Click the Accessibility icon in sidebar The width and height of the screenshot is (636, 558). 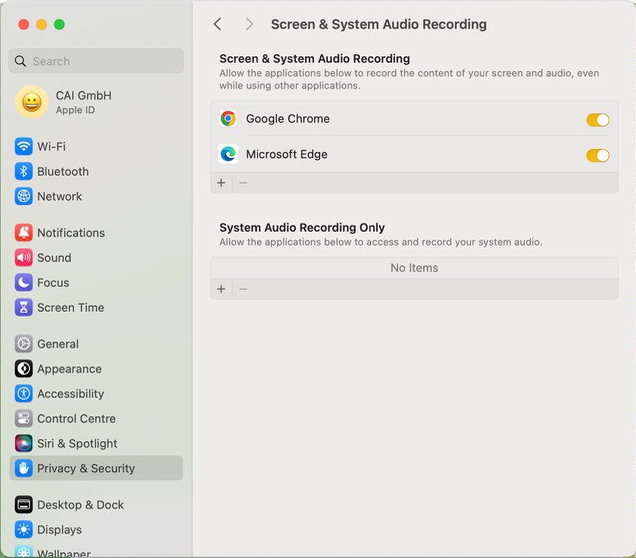point(24,394)
